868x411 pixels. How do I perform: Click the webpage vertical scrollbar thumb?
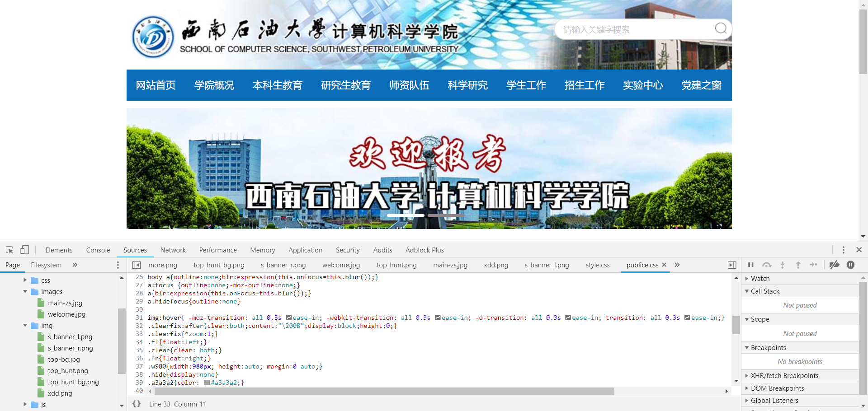[863, 42]
